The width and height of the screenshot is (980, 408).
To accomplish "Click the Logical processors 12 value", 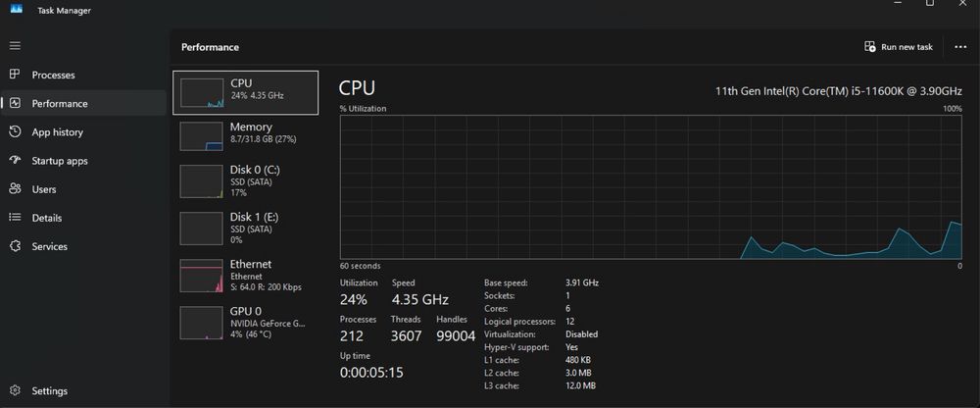I will [569, 322].
